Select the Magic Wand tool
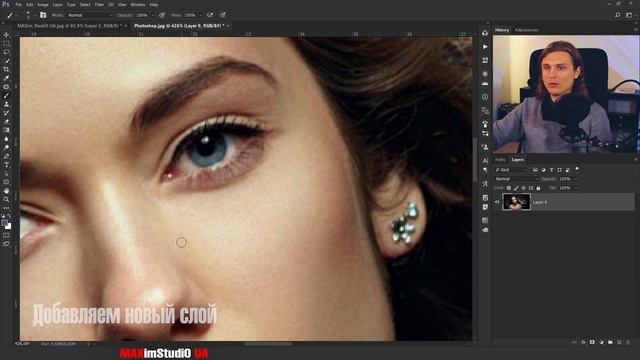The image size is (640, 360). pyautogui.click(x=7, y=61)
